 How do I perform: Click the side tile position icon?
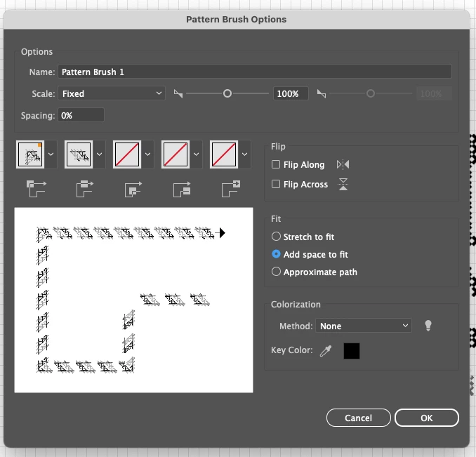pos(85,189)
